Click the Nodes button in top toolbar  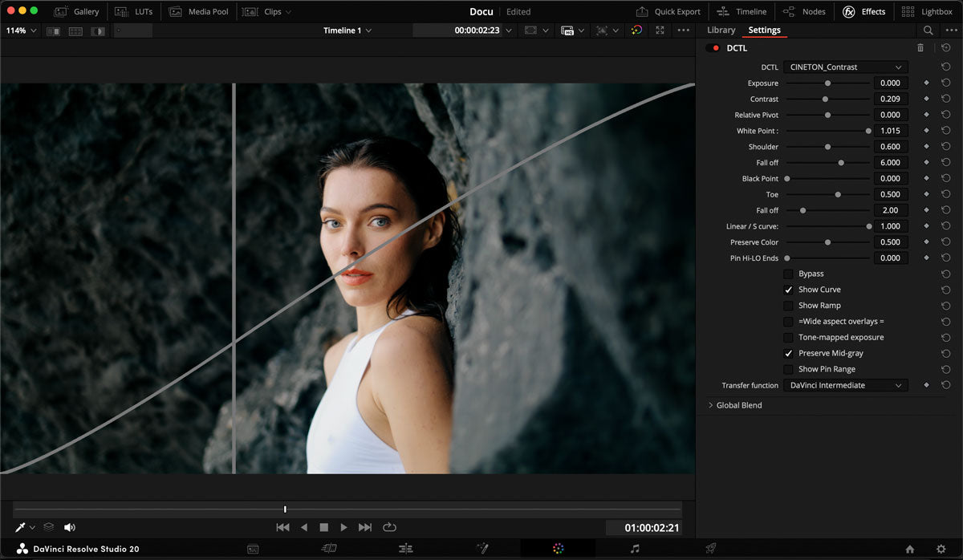(804, 12)
